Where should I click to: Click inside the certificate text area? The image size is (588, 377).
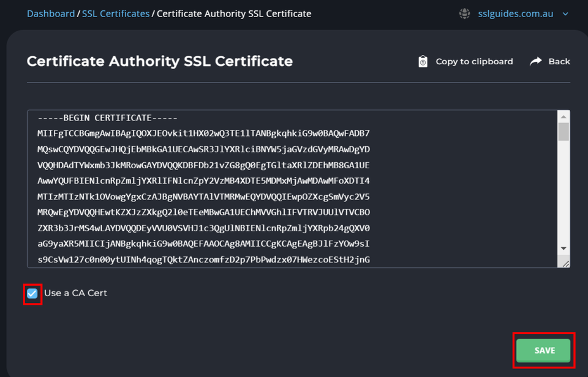[288, 184]
